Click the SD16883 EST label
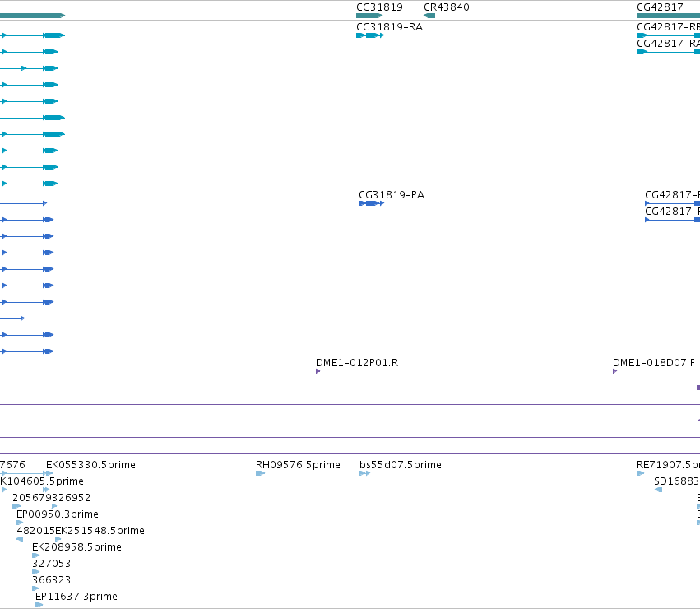Viewport: 700px width, 609px height. point(677,481)
